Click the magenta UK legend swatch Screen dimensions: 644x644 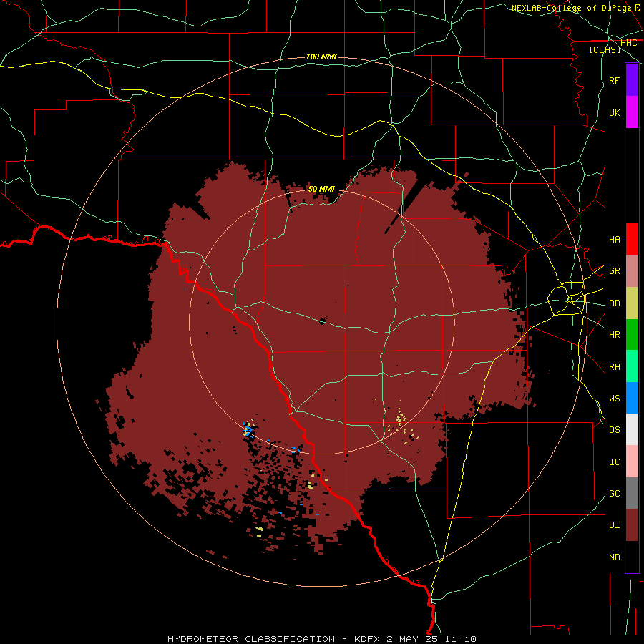[632, 112]
